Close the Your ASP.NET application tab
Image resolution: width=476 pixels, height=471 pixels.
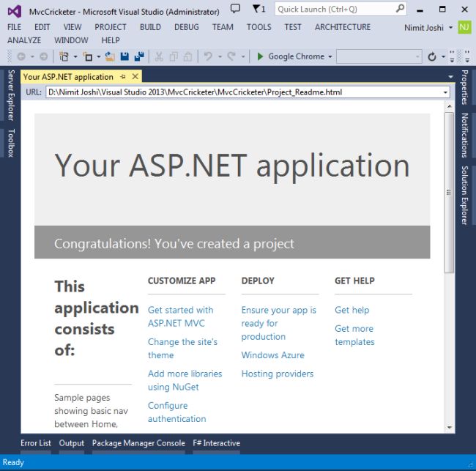coord(135,77)
